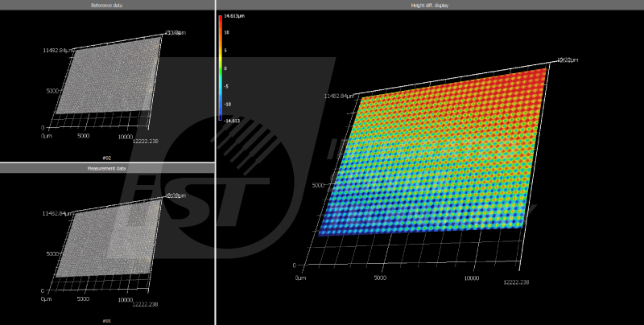Click the 10000 axis label in Reference data view

click(126, 136)
